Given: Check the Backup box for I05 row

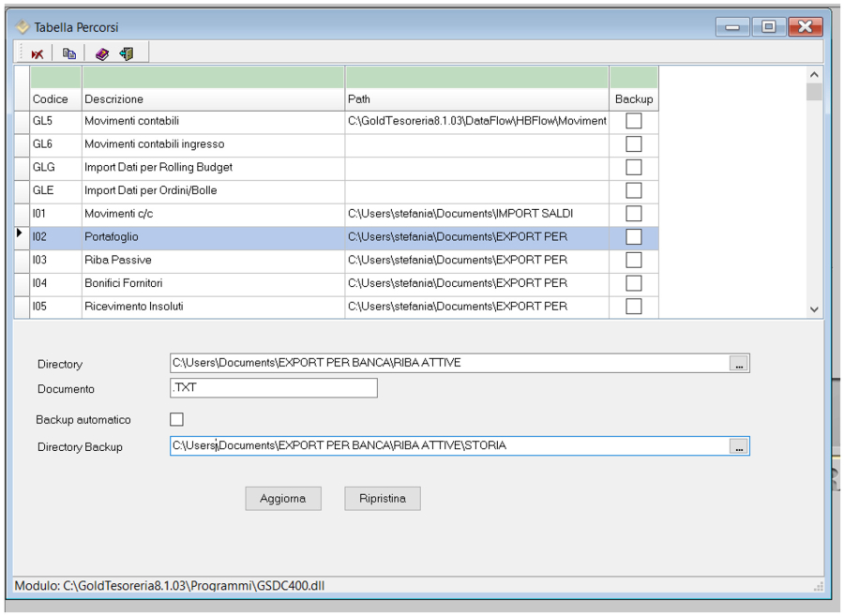Looking at the screenshot, I should coord(634,307).
